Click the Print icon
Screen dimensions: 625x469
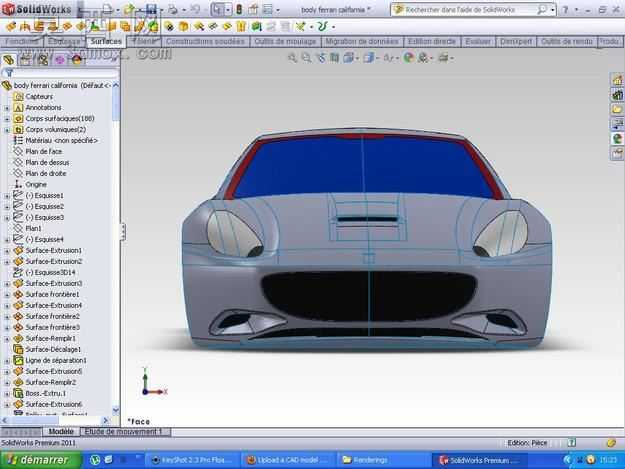tap(173, 9)
